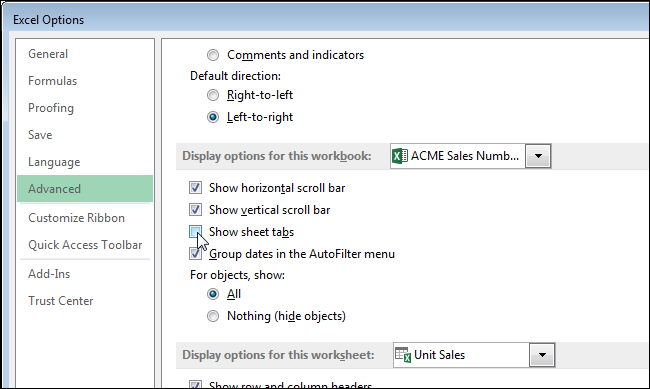Image resolution: width=650 pixels, height=389 pixels.
Task: Choose Right-to-left default direction
Action: coord(213,95)
